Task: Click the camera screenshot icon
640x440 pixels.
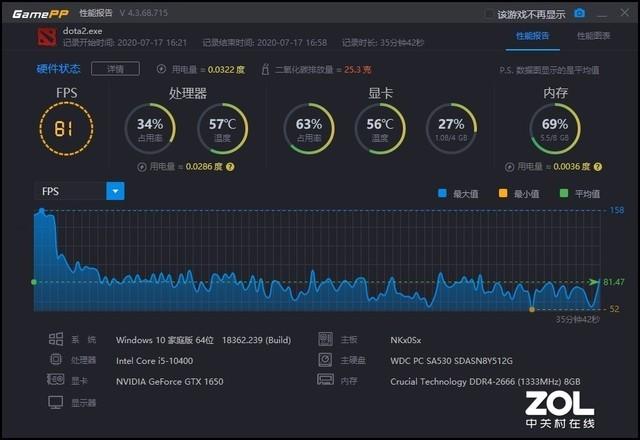Action: [579, 13]
